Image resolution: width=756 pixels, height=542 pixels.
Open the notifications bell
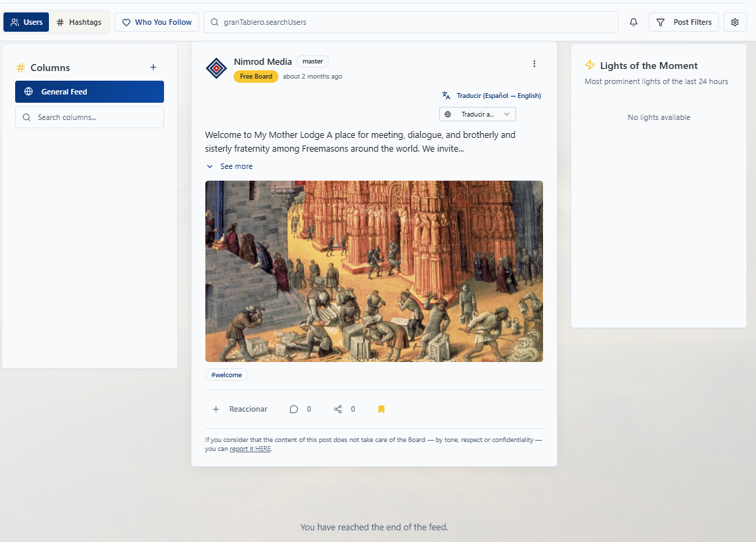point(633,22)
